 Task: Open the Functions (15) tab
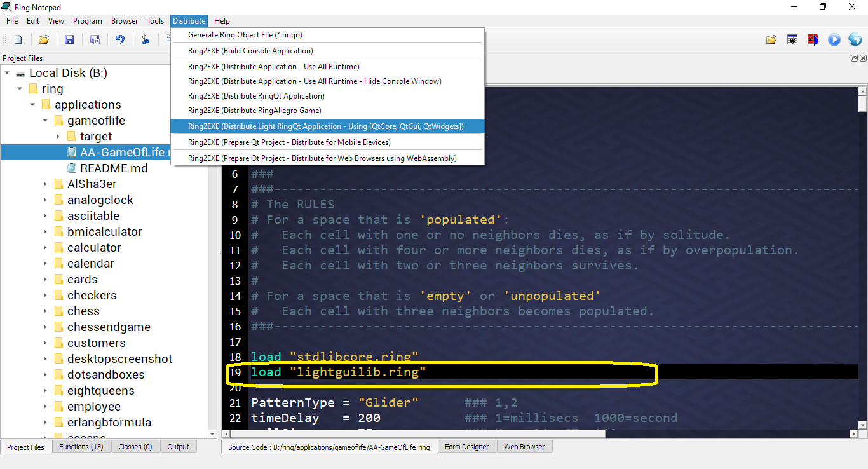point(81,447)
